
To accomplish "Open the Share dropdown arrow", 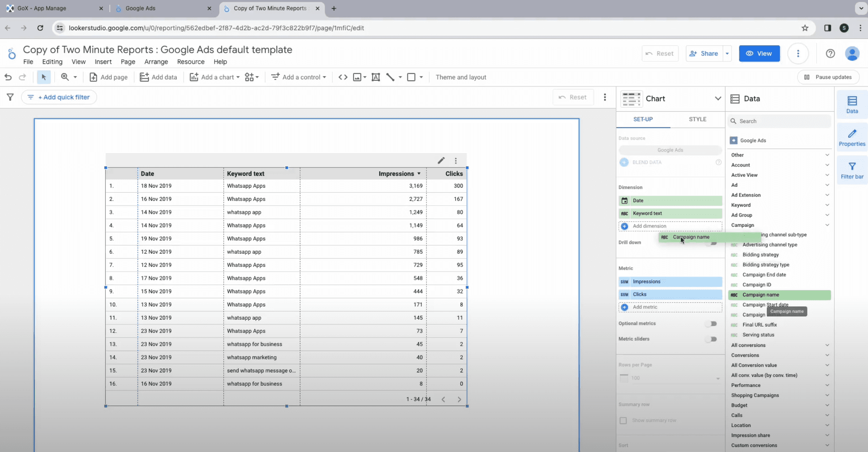I will [x=727, y=53].
